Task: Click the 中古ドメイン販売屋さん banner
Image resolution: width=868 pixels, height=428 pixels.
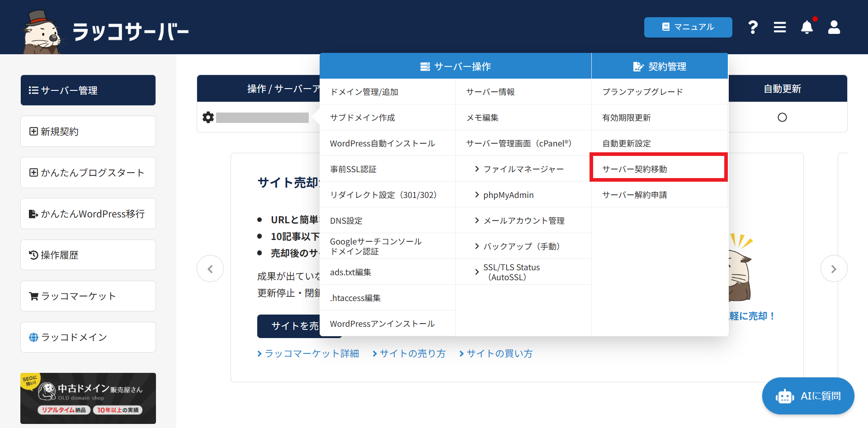Action: (x=88, y=398)
